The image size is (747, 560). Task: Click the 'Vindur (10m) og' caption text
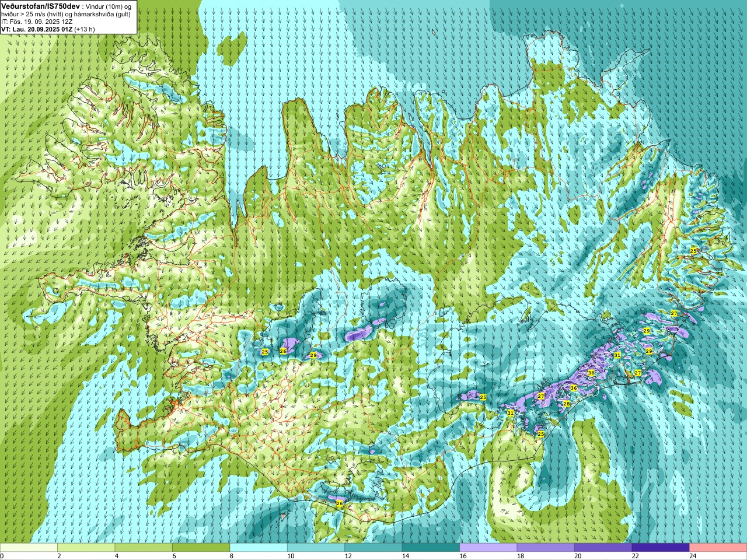click(109, 6)
